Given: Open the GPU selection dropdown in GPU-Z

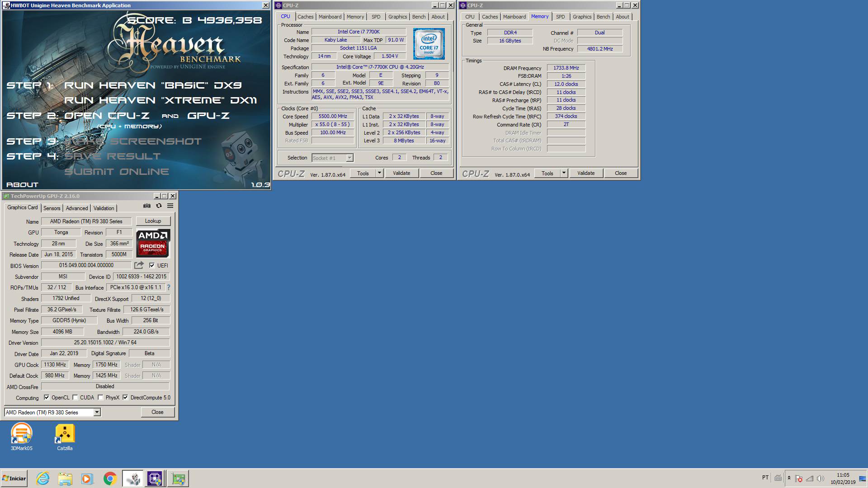Looking at the screenshot, I should (x=97, y=413).
